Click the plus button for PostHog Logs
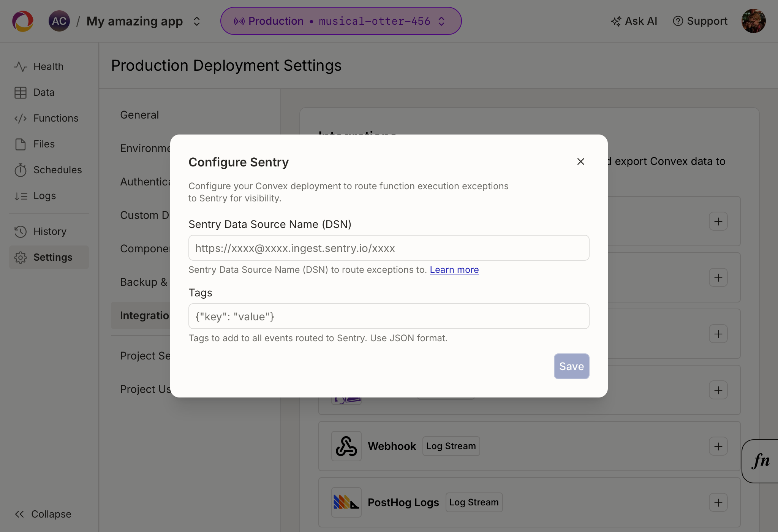This screenshot has height=532, width=778. click(718, 502)
